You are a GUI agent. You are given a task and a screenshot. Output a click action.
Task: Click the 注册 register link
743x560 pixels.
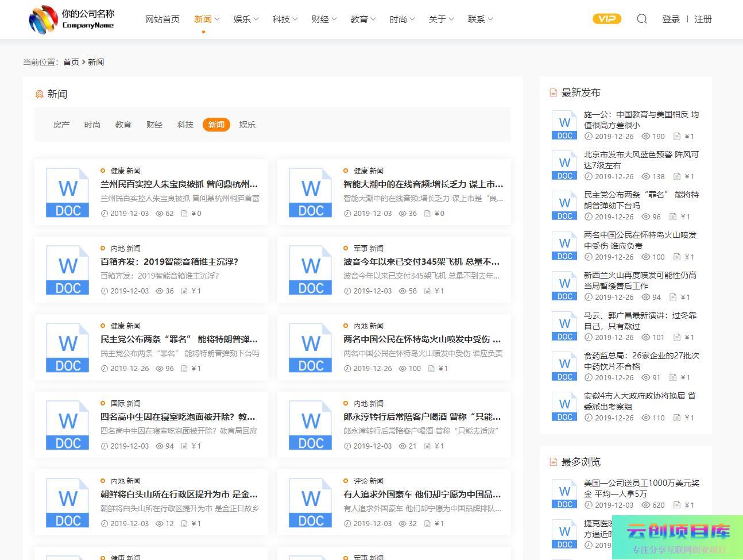pos(703,19)
